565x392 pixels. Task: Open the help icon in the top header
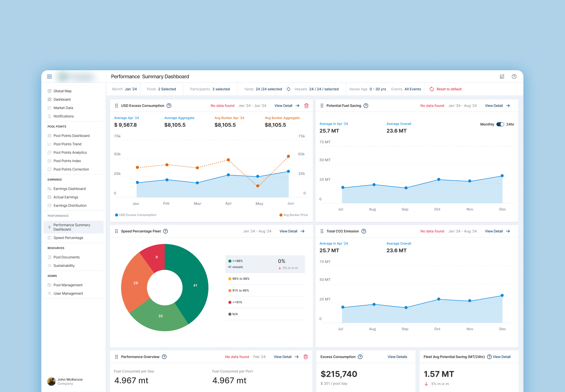514,77
